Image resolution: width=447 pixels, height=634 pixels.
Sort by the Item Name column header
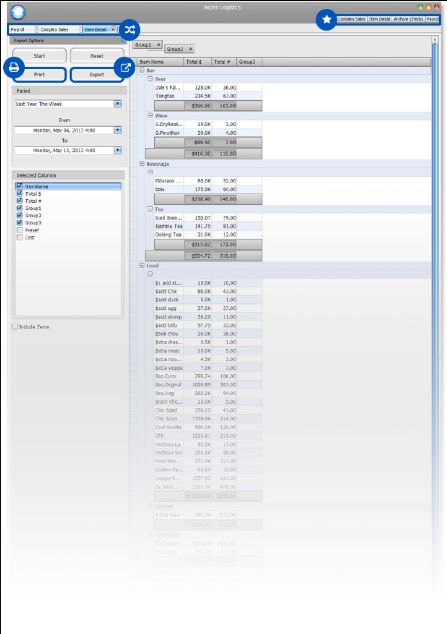[160, 62]
